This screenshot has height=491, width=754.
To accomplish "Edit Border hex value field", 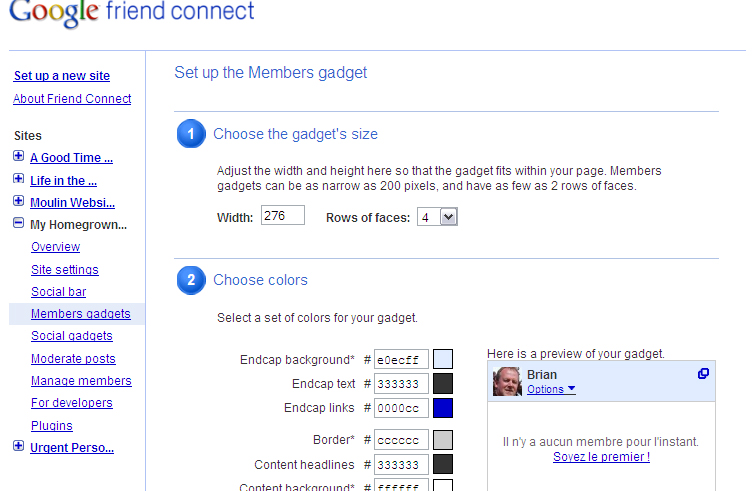I will [x=401, y=440].
